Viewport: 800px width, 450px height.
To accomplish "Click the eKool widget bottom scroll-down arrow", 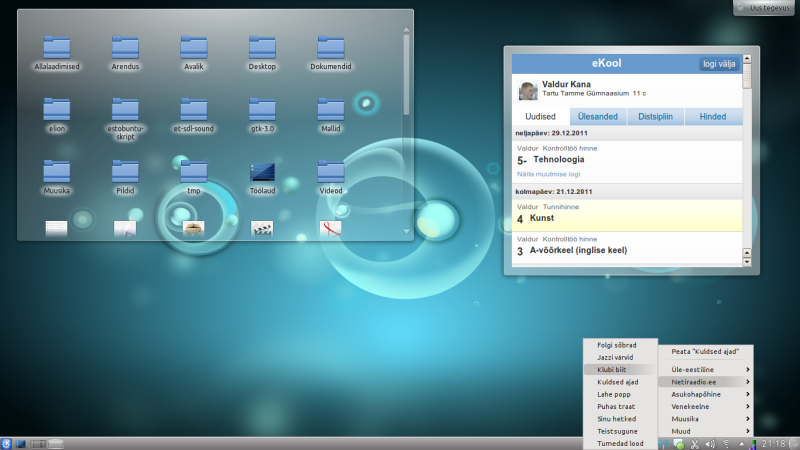I will (747, 262).
